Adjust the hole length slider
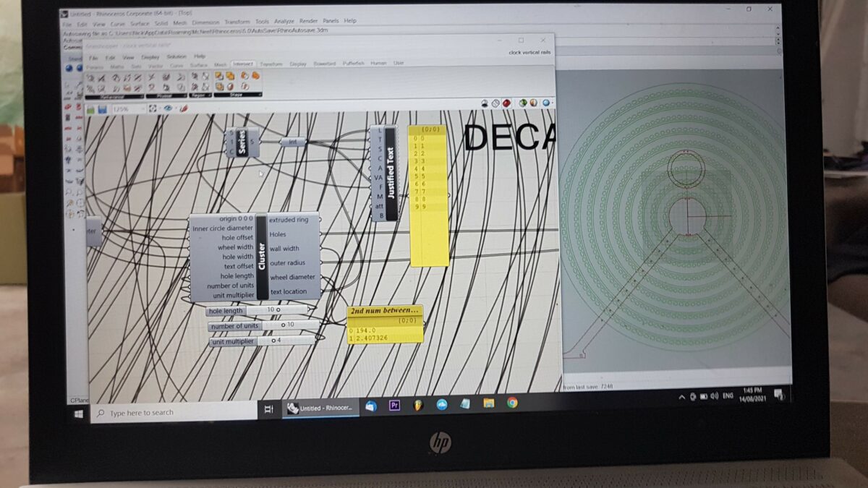 (x=259, y=310)
